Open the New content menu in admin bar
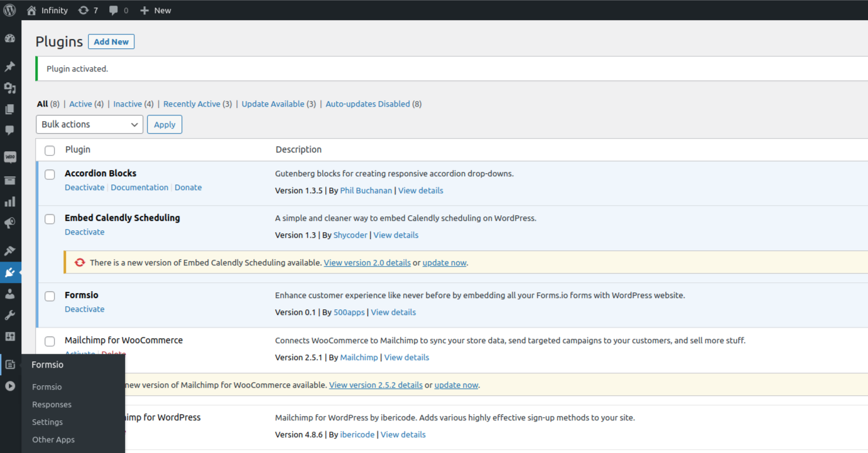The width and height of the screenshot is (868, 453). point(155,10)
